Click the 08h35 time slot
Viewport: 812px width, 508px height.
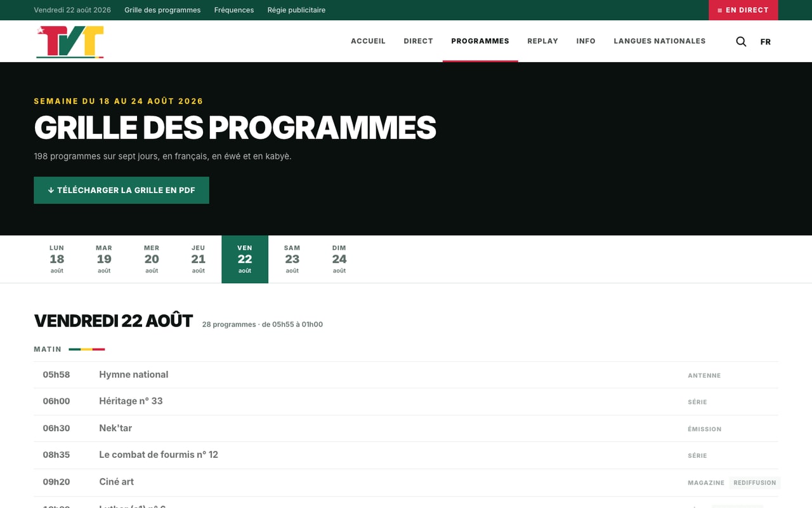coord(56,455)
